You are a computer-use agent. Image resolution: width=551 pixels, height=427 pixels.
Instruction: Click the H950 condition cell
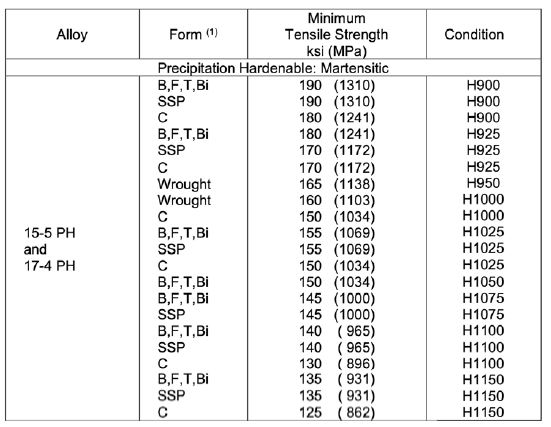(483, 183)
